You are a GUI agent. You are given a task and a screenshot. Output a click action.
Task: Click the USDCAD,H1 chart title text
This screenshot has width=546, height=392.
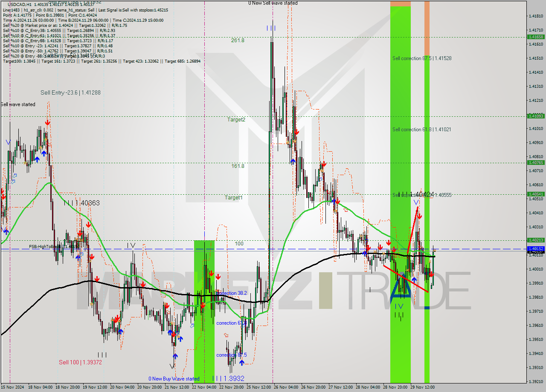coord(20,4)
